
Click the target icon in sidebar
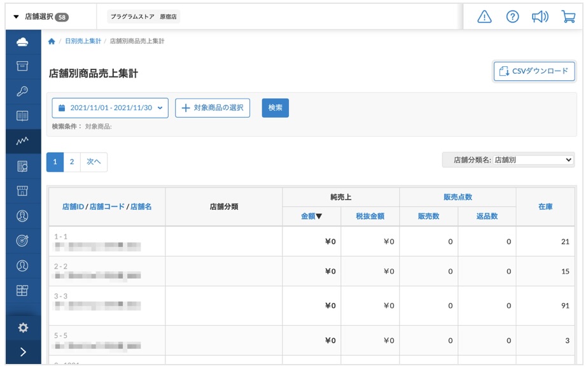[22, 241]
